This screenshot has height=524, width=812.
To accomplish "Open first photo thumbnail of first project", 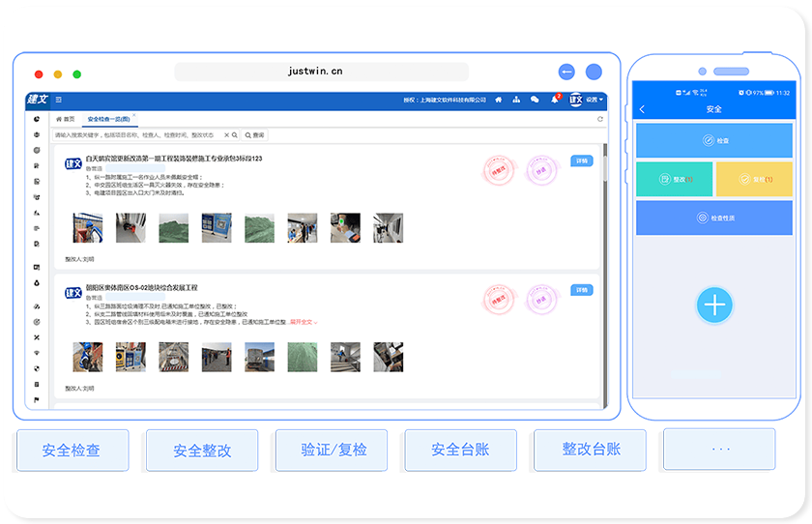I will [x=87, y=228].
